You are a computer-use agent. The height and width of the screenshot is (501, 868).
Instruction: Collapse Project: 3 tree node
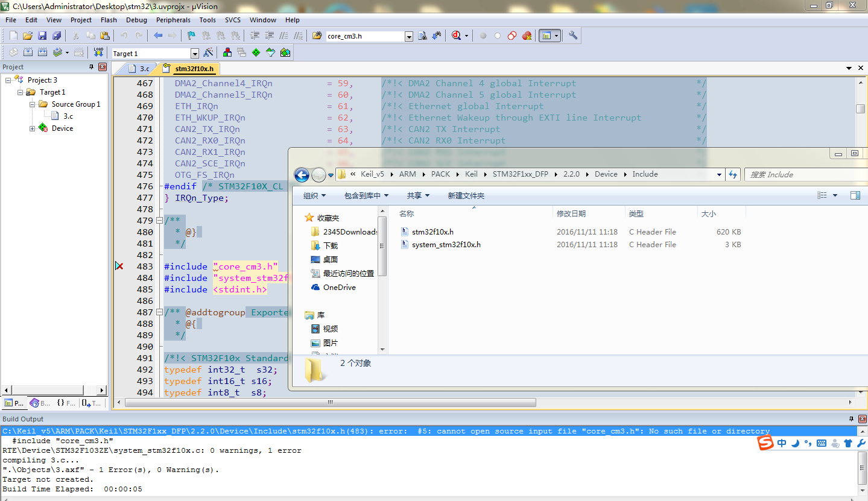point(8,80)
